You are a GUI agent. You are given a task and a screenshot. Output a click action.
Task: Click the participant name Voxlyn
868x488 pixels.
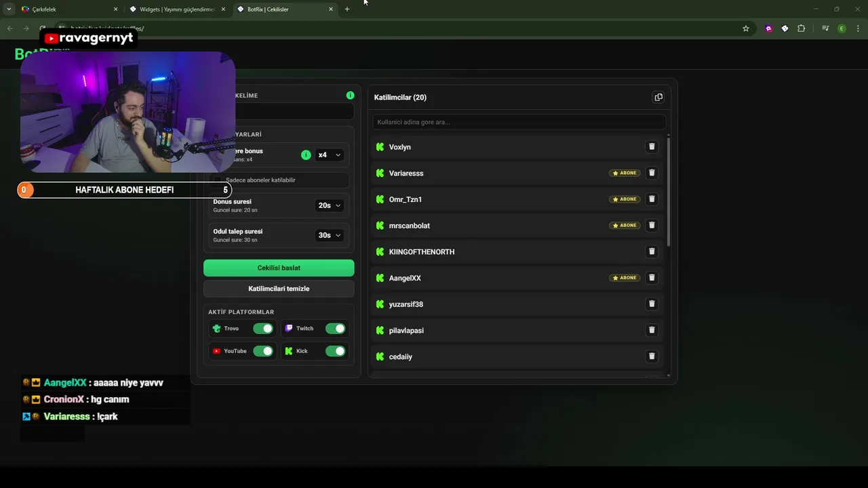[400, 147]
